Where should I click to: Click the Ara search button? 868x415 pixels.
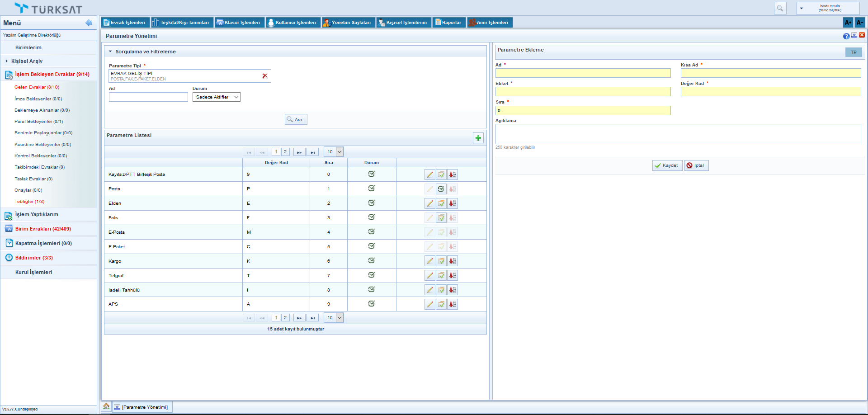pos(296,120)
